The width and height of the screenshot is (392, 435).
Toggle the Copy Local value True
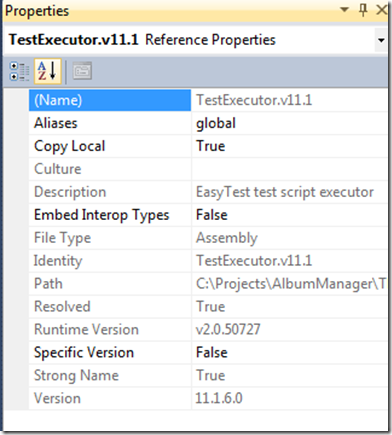click(x=289, y=146)
